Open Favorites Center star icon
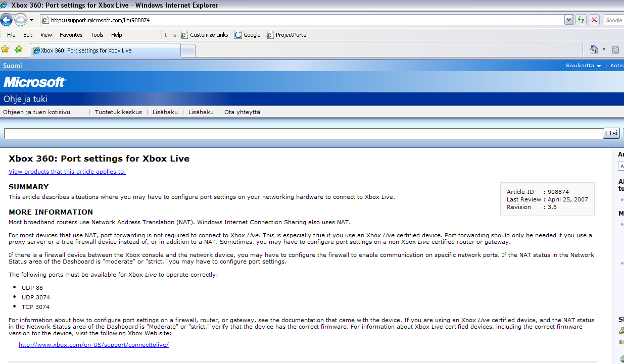The image size is (624, 364). (x=5, y=49)
